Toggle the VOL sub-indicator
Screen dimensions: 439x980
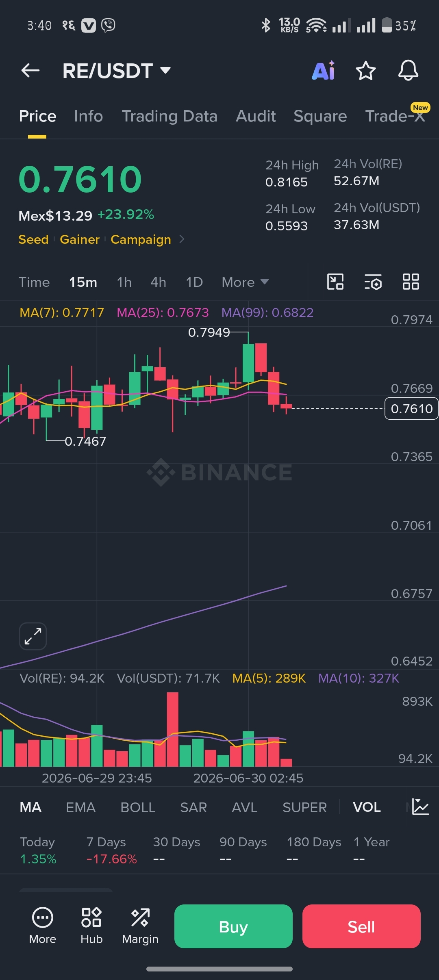pos(367,807)
